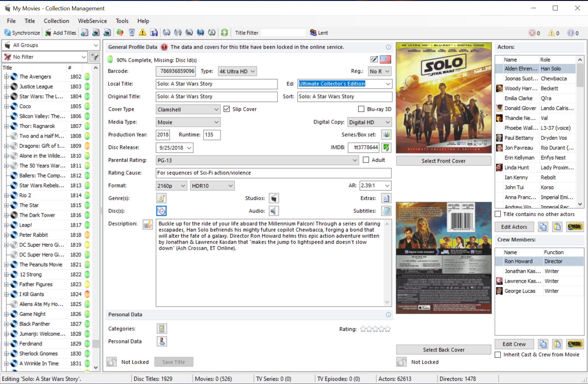Viewport: 588px width, 384px height.
Task: Open the Type 4K Ultra HD dropdown
Action: coord(237,71)
